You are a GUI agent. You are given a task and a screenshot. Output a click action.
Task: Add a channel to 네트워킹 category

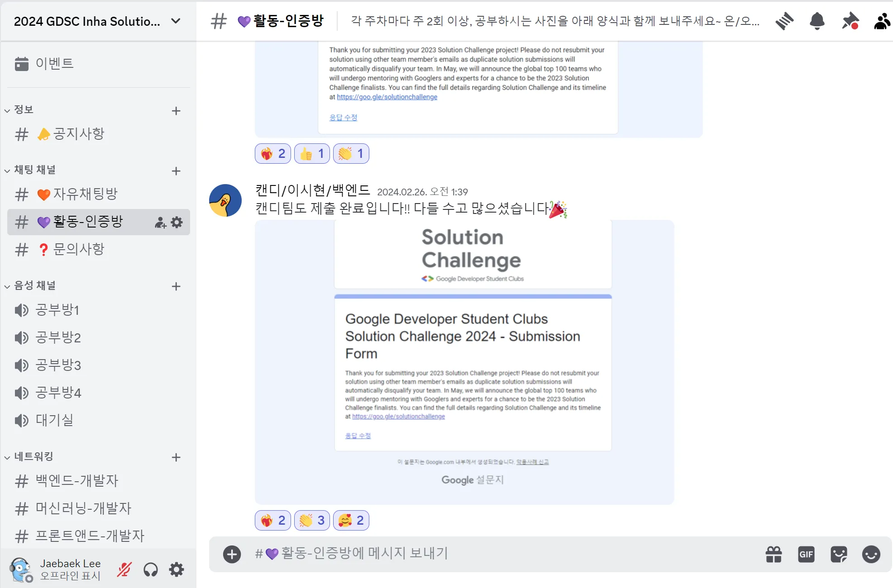coord(177,457)
